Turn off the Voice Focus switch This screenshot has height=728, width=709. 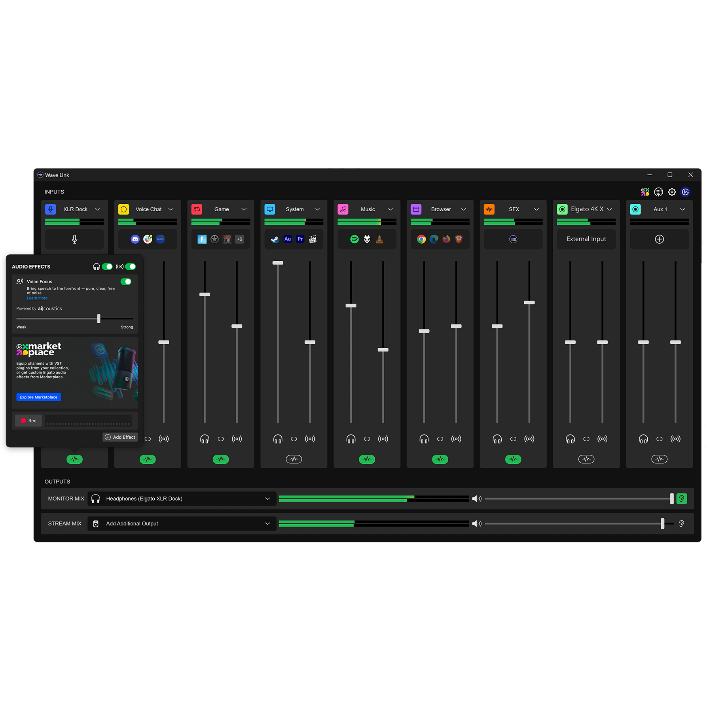click(126, 282)
